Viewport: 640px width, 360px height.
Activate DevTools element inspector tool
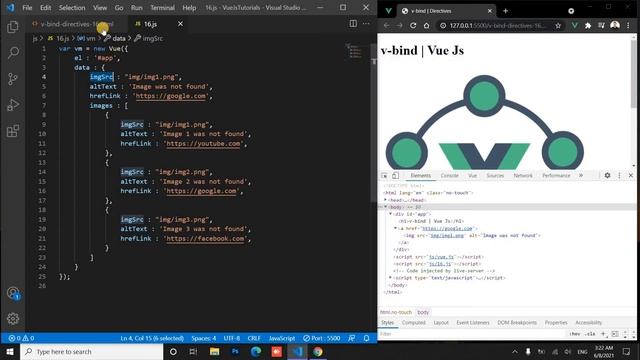tap(384, 176)
